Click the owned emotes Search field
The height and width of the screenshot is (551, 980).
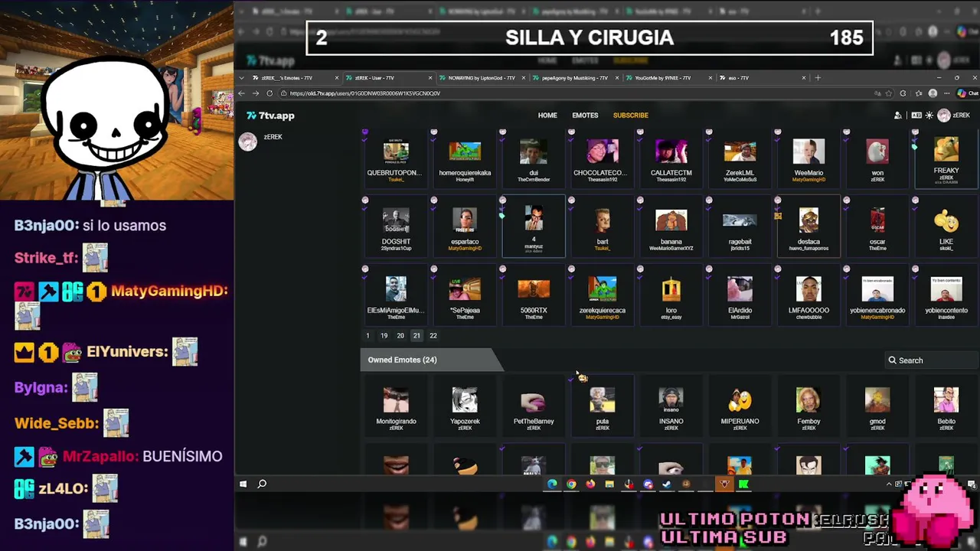click(930, 360)
